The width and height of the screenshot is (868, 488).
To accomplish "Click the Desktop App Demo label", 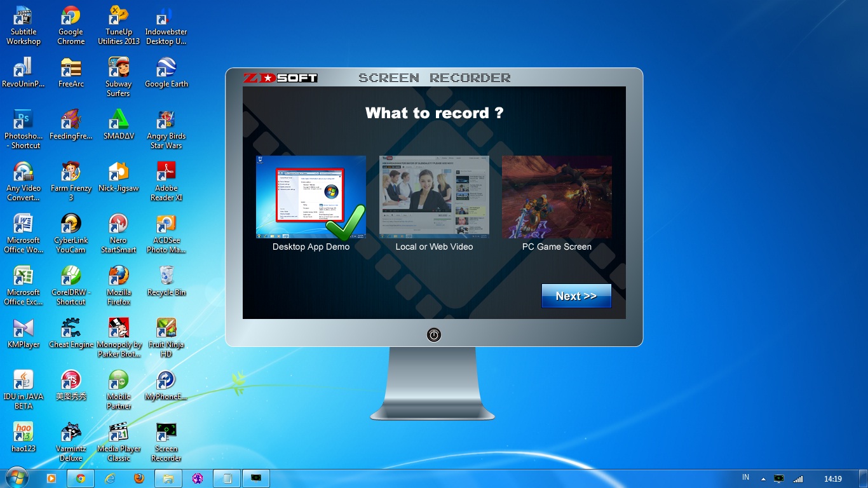I will (311, 247).
